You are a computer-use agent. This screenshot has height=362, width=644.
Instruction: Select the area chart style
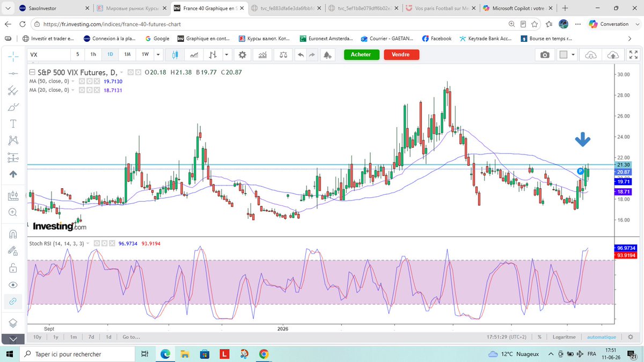point(194,55)
